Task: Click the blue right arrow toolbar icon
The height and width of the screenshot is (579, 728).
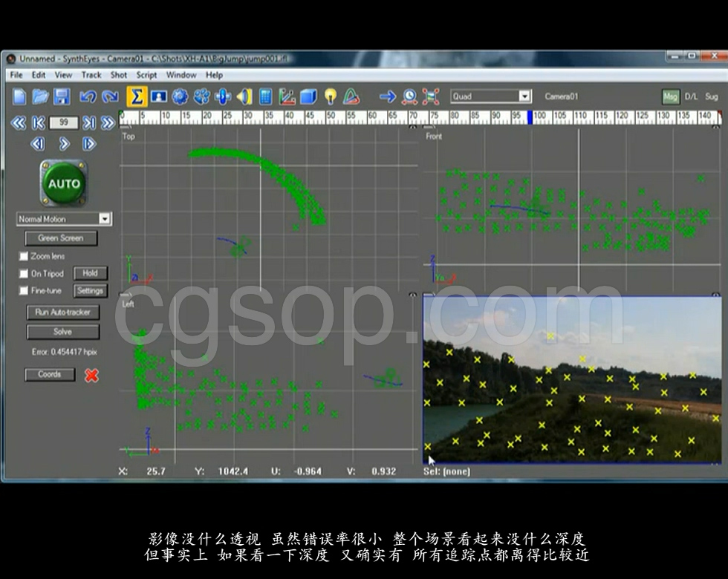Action: coord(388,96)
